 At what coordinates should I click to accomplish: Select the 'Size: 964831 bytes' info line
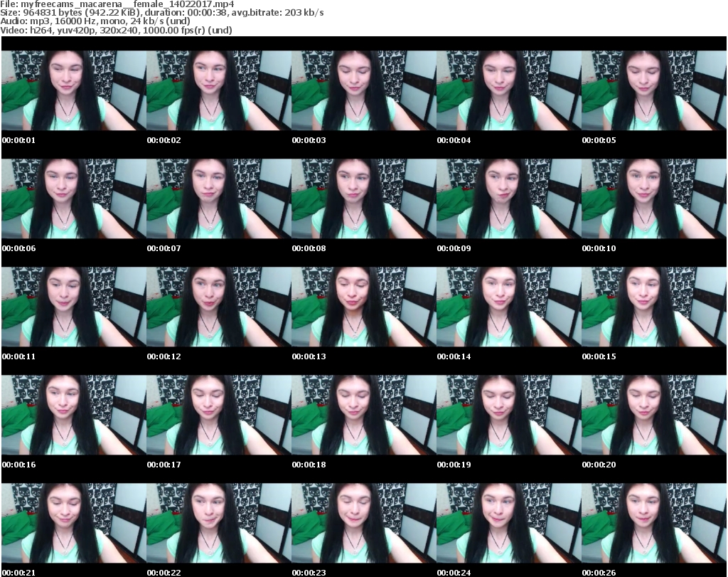[162, 13]
